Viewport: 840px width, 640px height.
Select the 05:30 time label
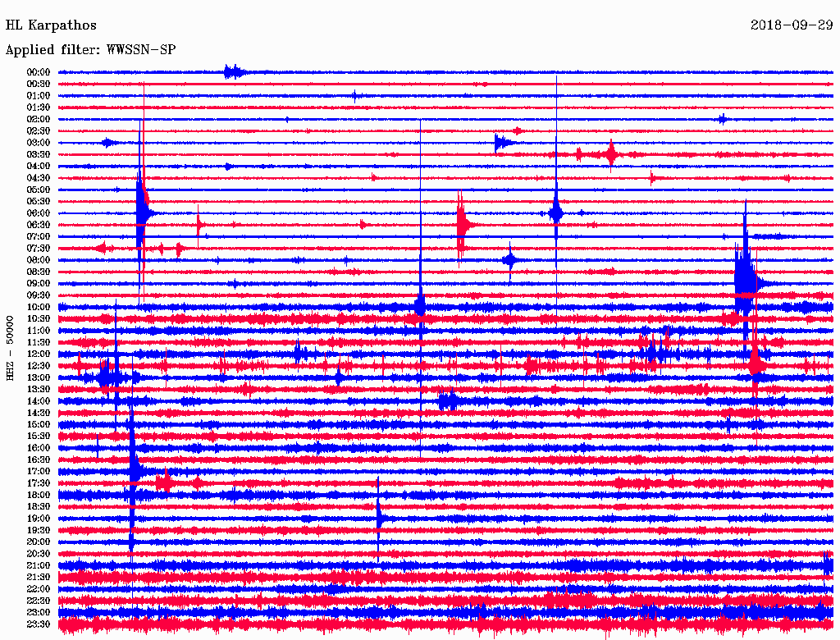click(39, 201)
